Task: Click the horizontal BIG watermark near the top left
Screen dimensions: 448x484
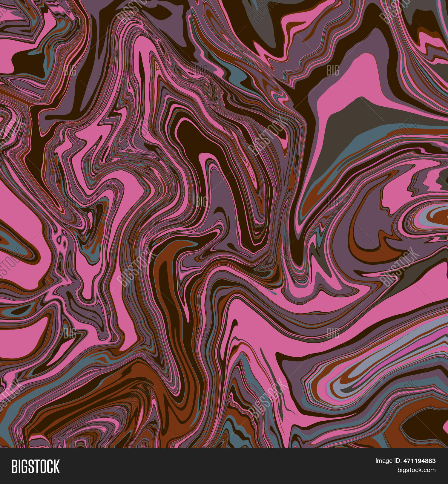Action: (x=70, y=71)
